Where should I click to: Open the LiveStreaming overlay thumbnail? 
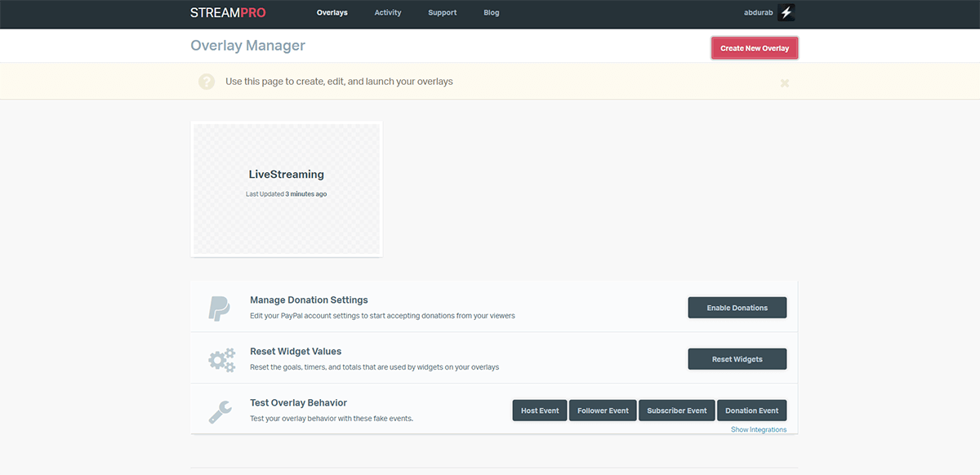click(287, 189)
